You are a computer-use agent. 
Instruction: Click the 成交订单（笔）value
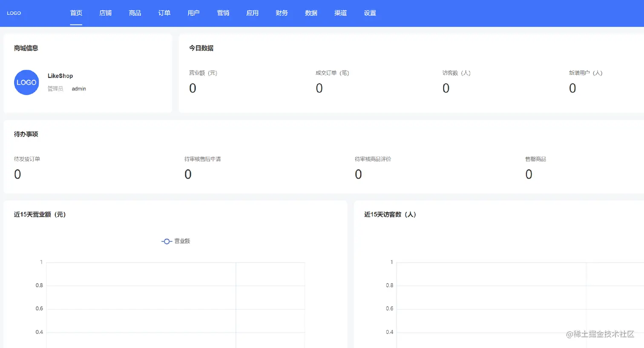pos(319,88)
